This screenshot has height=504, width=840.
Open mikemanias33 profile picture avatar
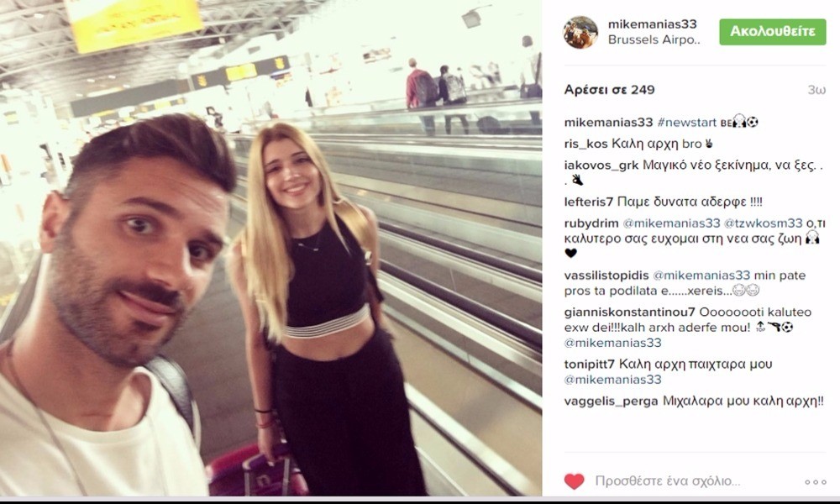[x=580, y=32]
